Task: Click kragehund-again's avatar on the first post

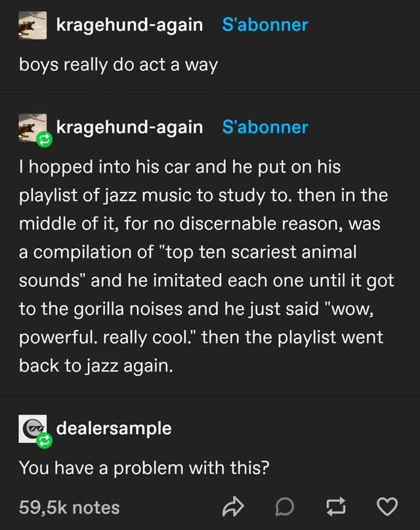Action: pos(32,26)
